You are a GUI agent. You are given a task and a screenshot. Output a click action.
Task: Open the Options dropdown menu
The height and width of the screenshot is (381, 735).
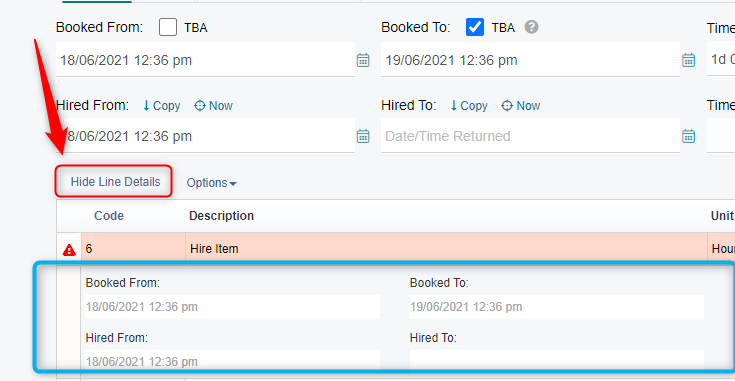pos(211,183)
